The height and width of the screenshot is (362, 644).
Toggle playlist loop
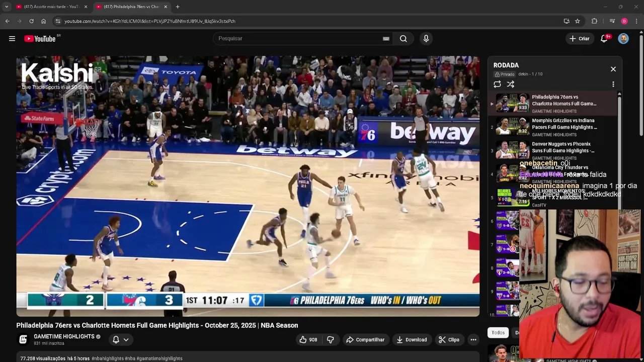[497, 84]
